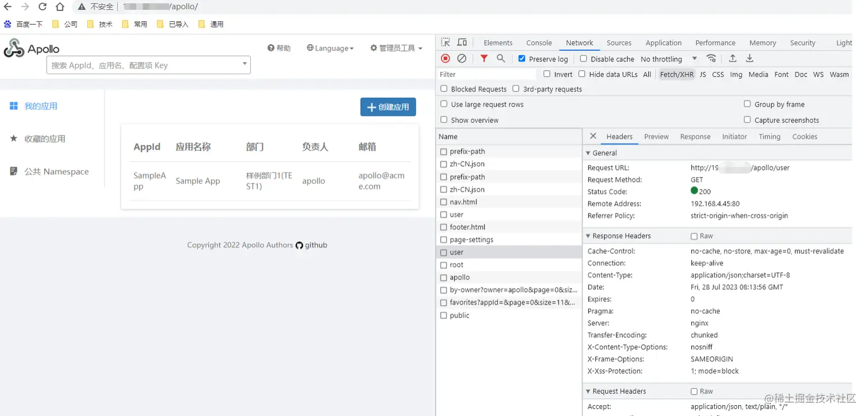Switch to the Console tab
Screen dimensions: 868x416
point(538,43)
